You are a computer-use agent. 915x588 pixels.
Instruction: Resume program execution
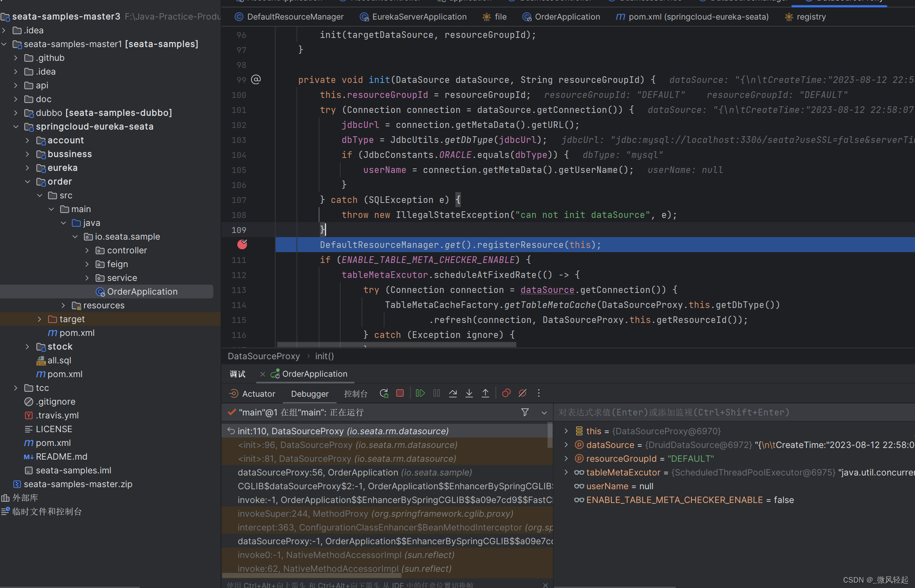pos(420,393)
